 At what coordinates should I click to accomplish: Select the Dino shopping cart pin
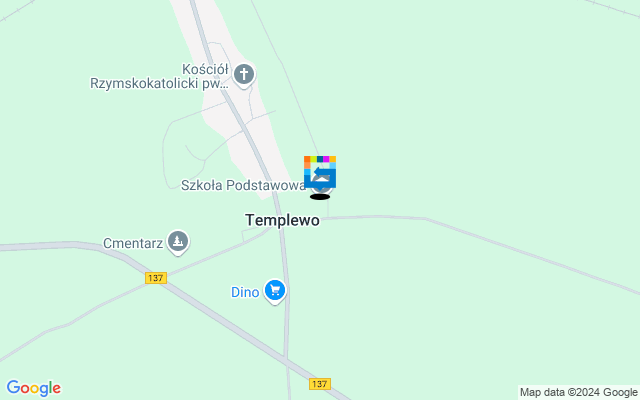coord(275,291)
